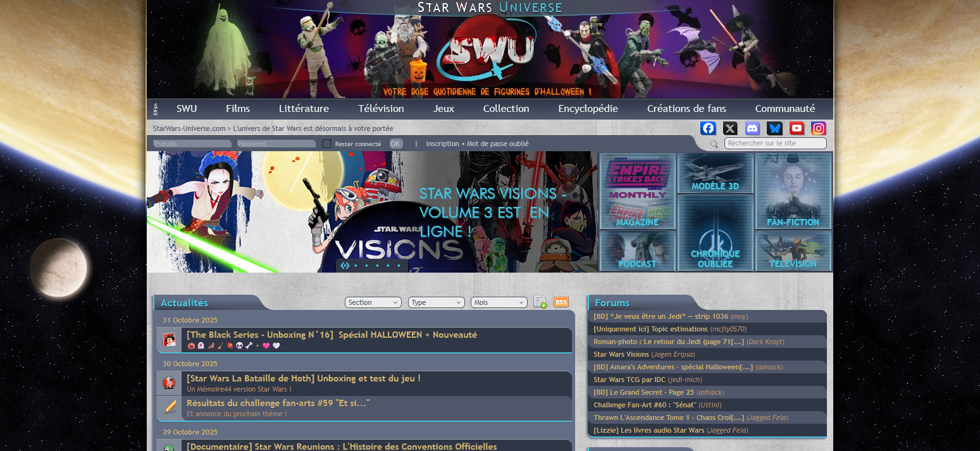This screenshot has width=980, height=451.
Task: Expand the Mois dropdown filter
Action: pos(499,302)
